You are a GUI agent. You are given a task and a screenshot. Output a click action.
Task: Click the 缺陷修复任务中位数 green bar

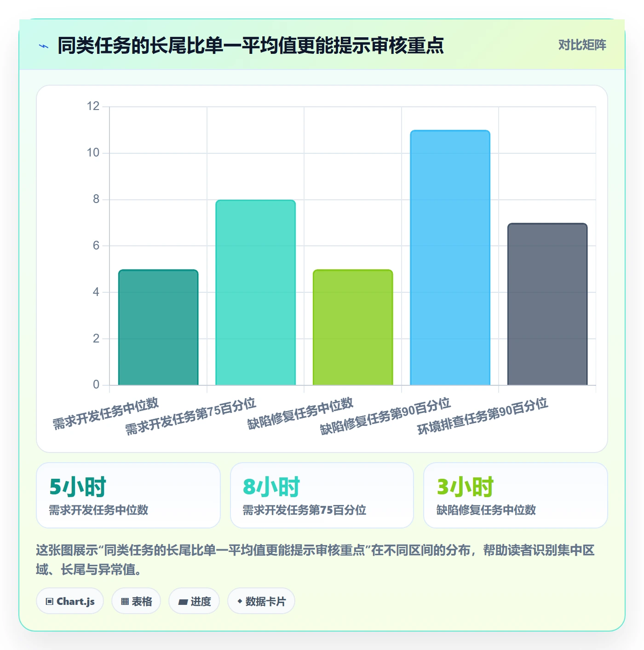coord(353,327)
